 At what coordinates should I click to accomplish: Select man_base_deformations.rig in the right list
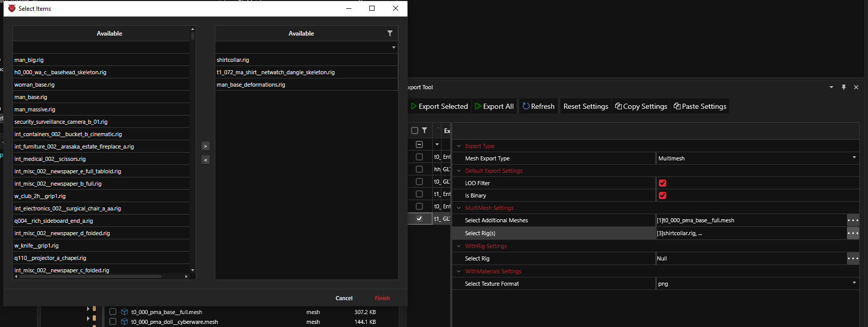pyautogui.click(x=251, y=85)
